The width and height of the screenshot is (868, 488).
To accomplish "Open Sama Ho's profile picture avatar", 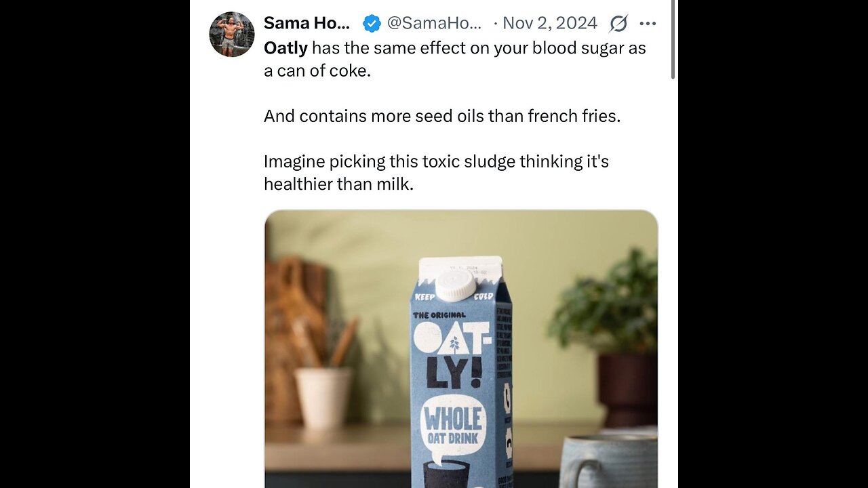I will [231, 34].
